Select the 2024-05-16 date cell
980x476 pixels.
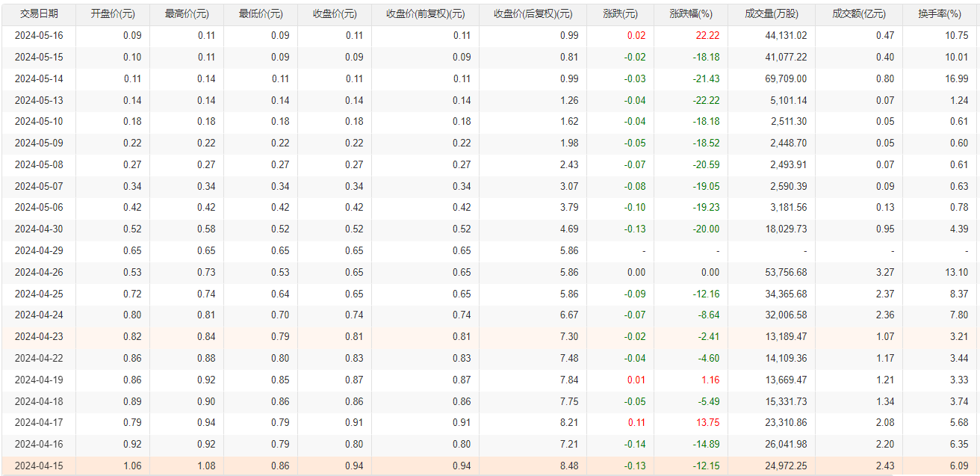(39, 36)
